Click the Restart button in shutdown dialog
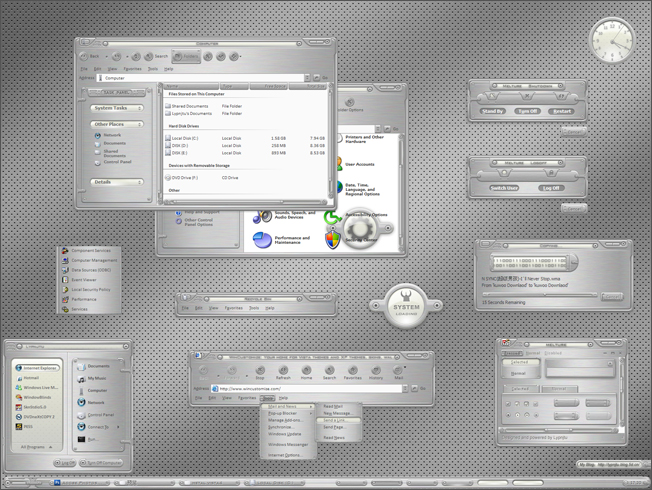Screen dimensions: 652x490 [x=562, y=111]
